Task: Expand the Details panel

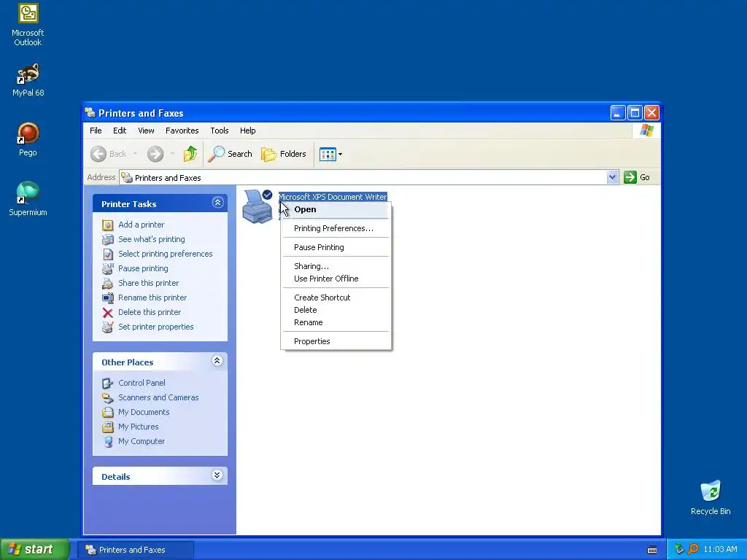Action: (217, 475)
